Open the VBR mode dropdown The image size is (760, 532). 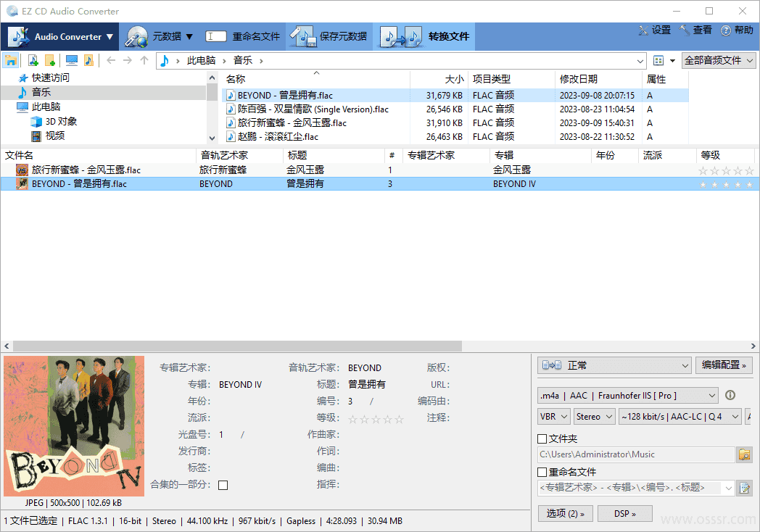[x=553, y=417]
